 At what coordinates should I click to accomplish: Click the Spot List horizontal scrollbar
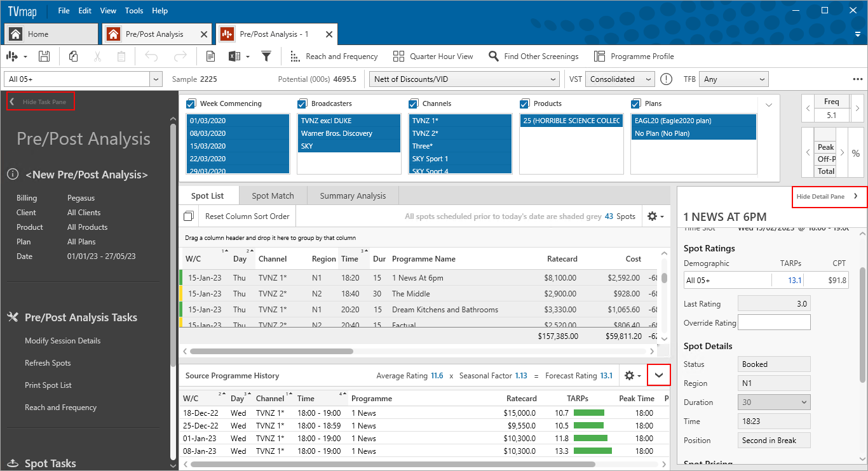click(x=271, y=351)
